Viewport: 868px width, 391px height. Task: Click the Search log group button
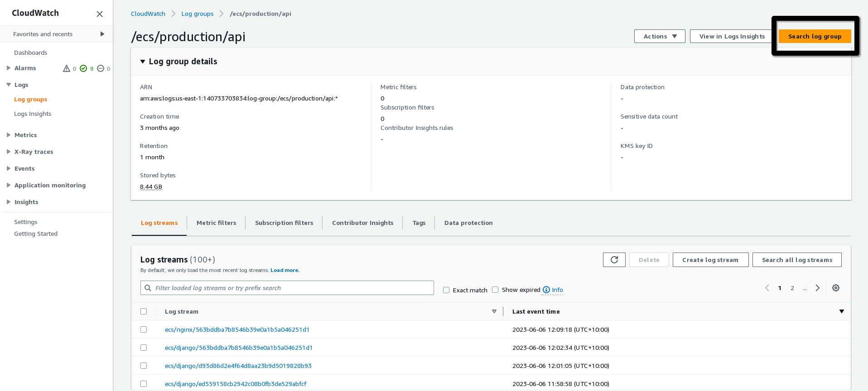815,36
